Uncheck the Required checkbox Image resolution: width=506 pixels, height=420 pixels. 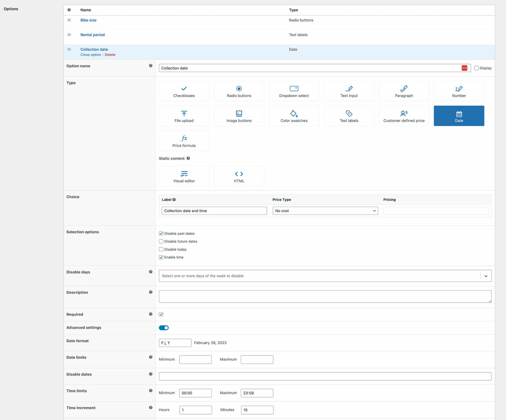pos(161,314)
